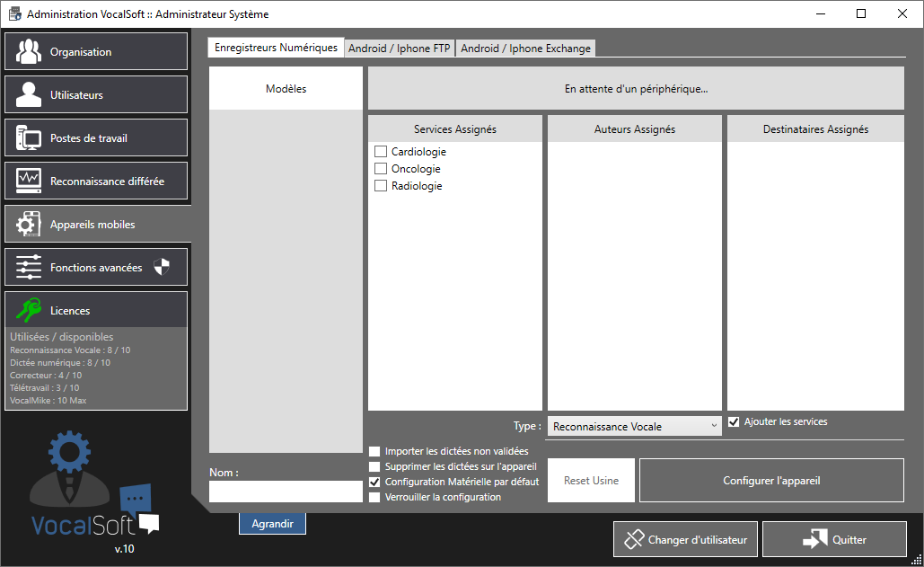Click 'En attente d'un périphérique...' status
This screenshot has height=567, width=924.
(x=636, y=88)
